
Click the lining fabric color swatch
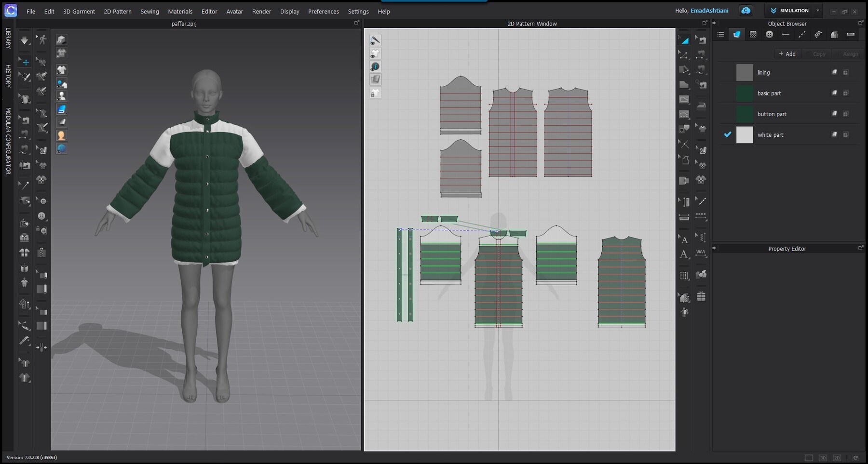[x=744, y=72]
